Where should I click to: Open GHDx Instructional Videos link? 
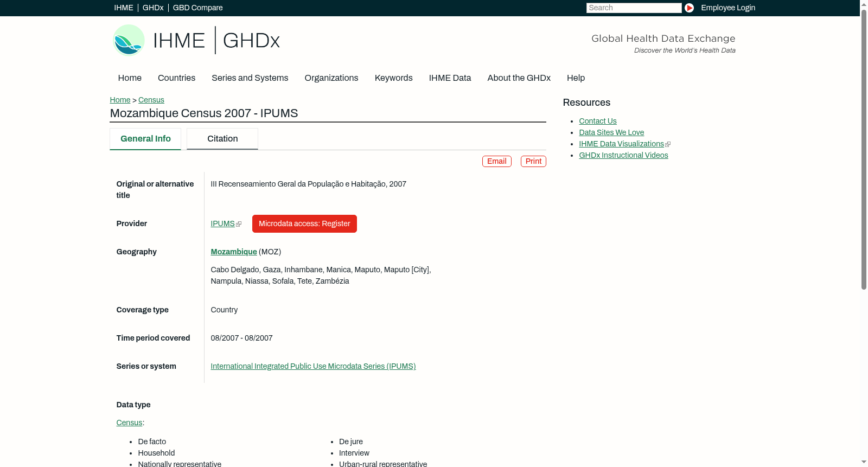click(623, 155)
